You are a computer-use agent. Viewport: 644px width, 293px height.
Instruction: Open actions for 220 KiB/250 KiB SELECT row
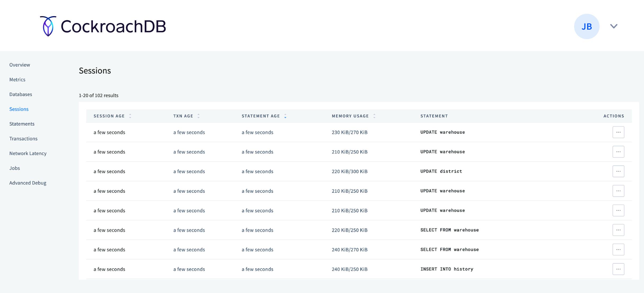618,230
